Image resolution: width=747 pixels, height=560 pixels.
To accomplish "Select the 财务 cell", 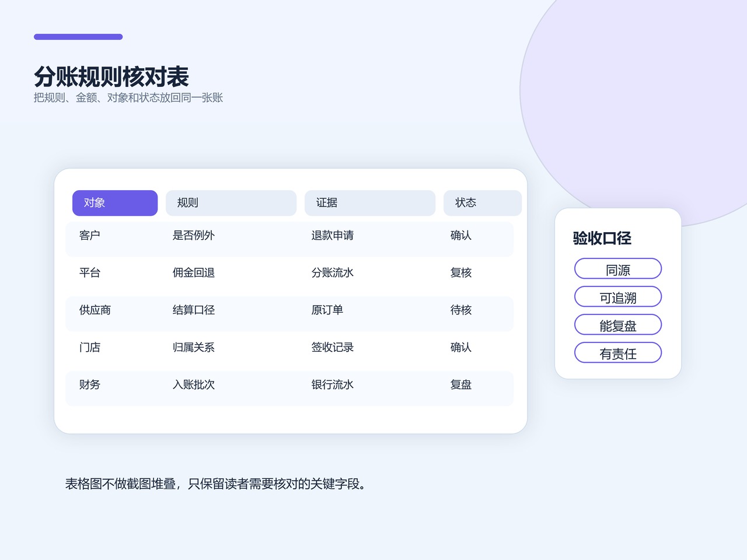I will (90, 384).
